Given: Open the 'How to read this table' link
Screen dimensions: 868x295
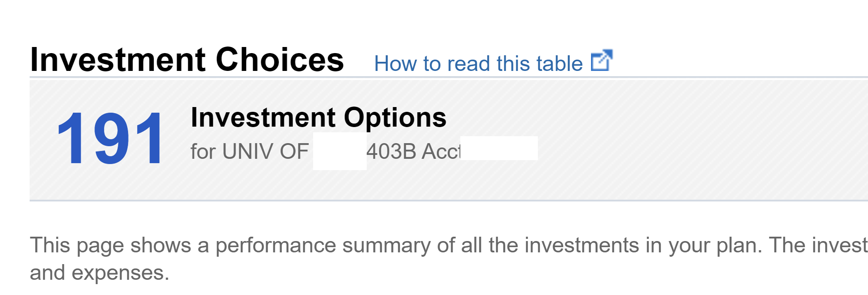Looking at the screenshot, I should click(478, 64).
